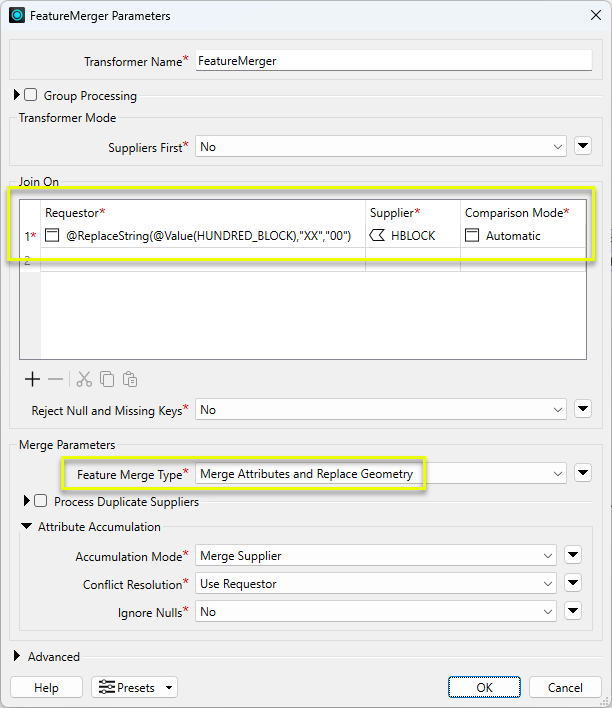Click the Transformer Name text field

click(x=394, y=61)
